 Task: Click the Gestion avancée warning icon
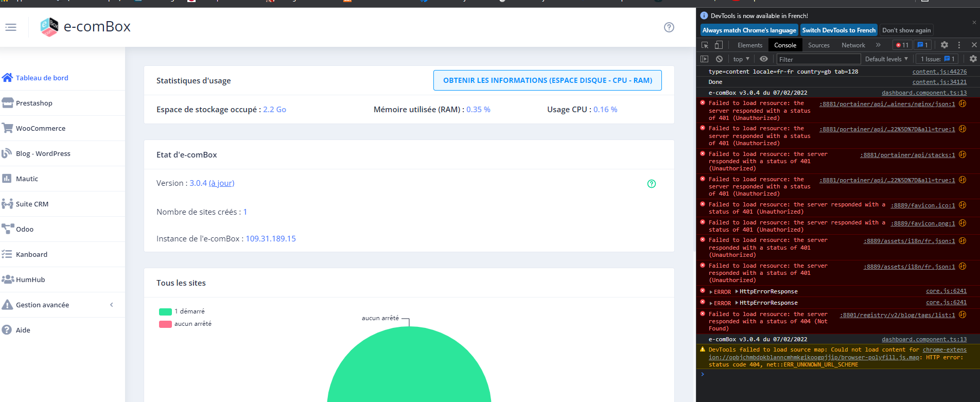point(7,305)
